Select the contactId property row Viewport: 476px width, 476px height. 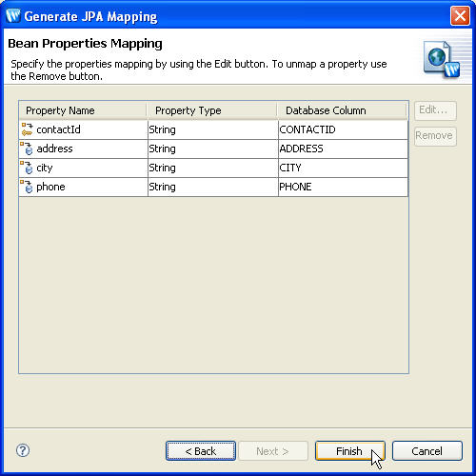[x=213, y=129]
